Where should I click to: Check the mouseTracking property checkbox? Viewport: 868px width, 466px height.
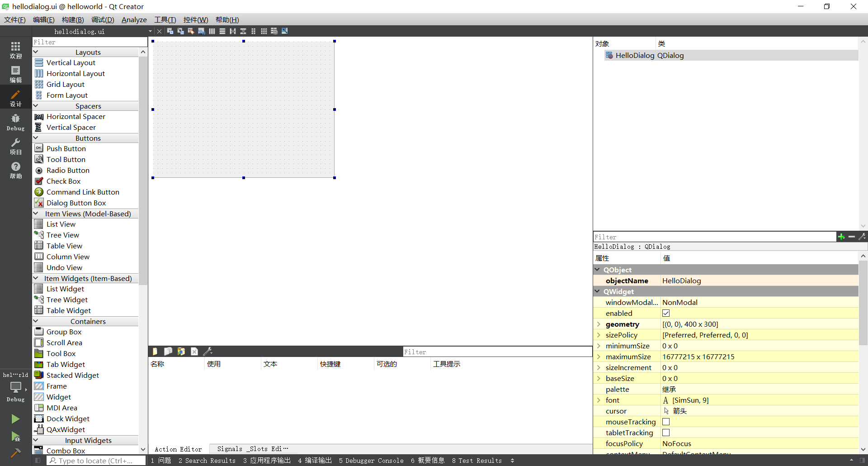click(x=666, y=422)
